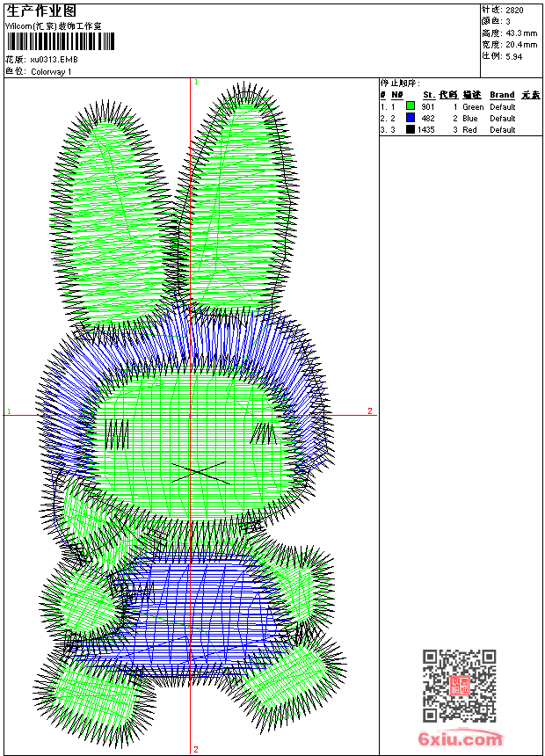Screen dimensions: 545x756
Task: Click the Wilcom studio name line
Action: 53,26
